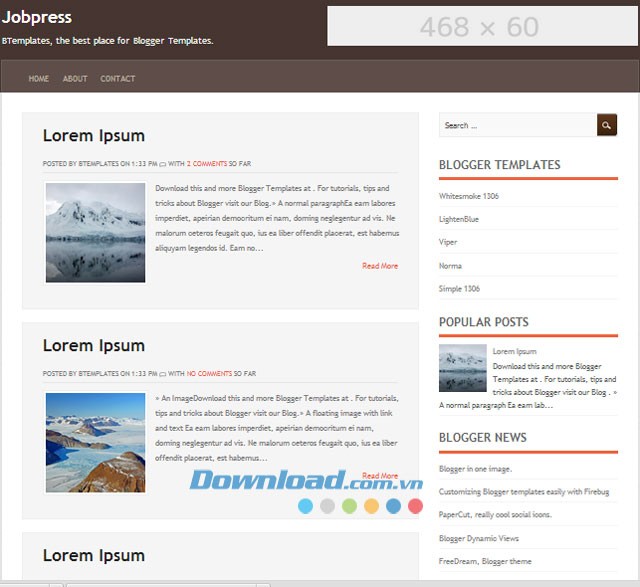Open the Home menu item
Viewport: 640px width, 587px height.
[x=39, y=79]
